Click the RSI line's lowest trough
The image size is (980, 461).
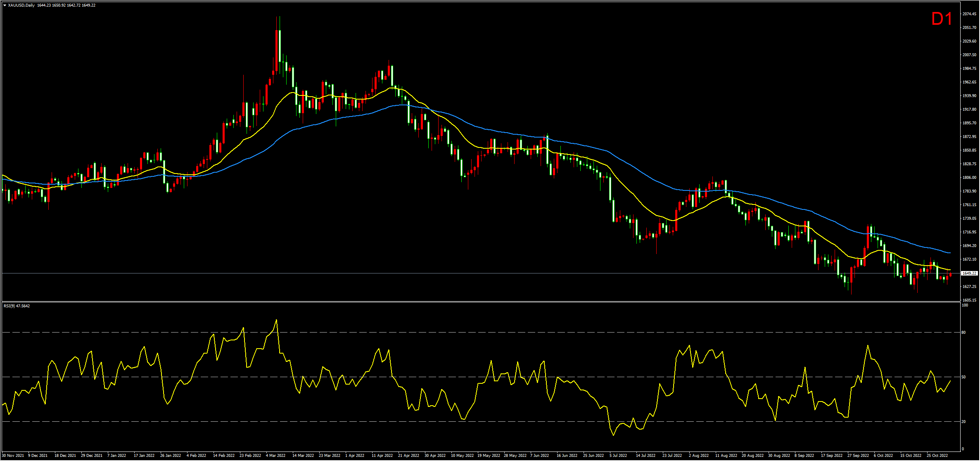point(614,435)
